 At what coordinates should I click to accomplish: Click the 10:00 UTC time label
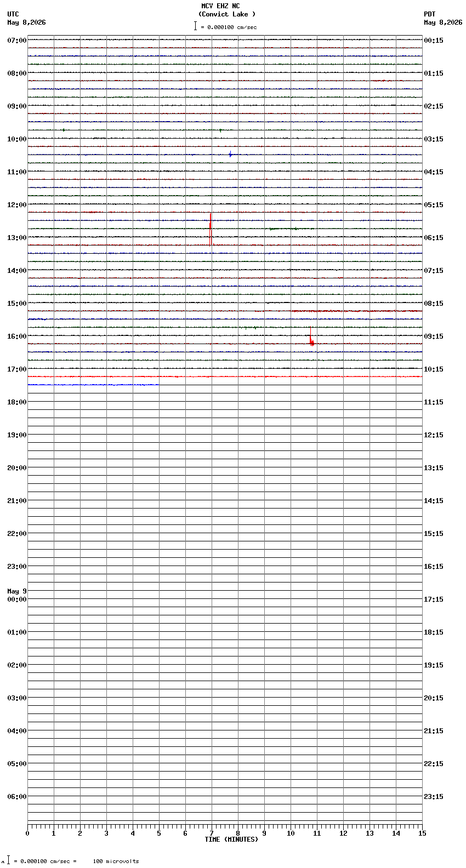[x=17, y=139]
